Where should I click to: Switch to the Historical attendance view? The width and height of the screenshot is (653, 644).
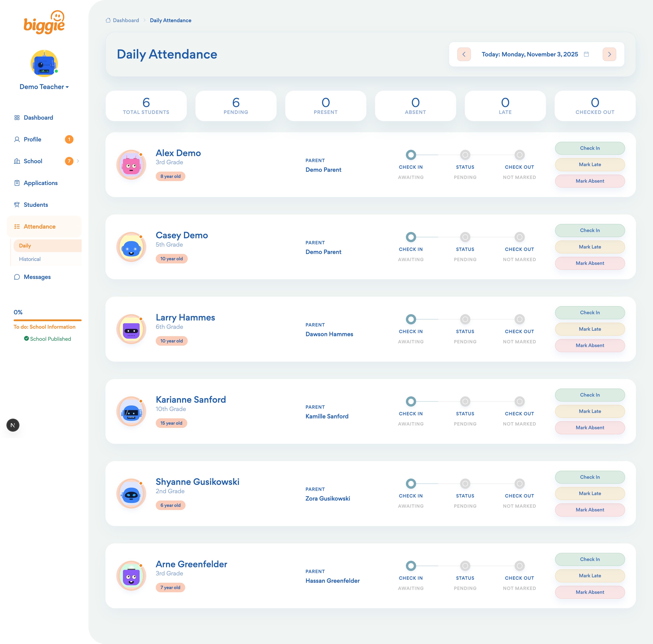click(30, 259)
